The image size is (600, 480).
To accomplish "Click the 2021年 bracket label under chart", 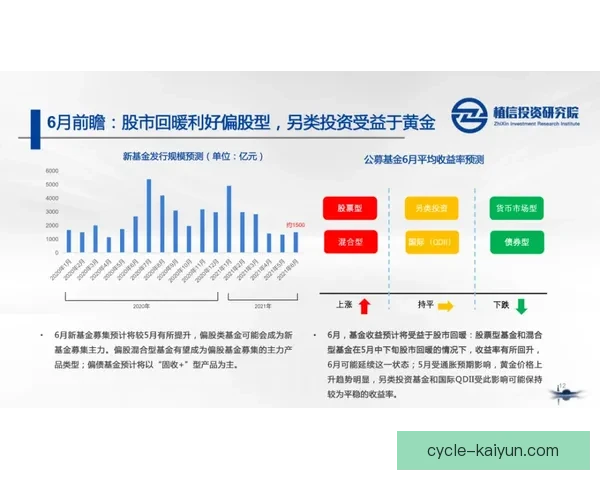I will [263, 306].
